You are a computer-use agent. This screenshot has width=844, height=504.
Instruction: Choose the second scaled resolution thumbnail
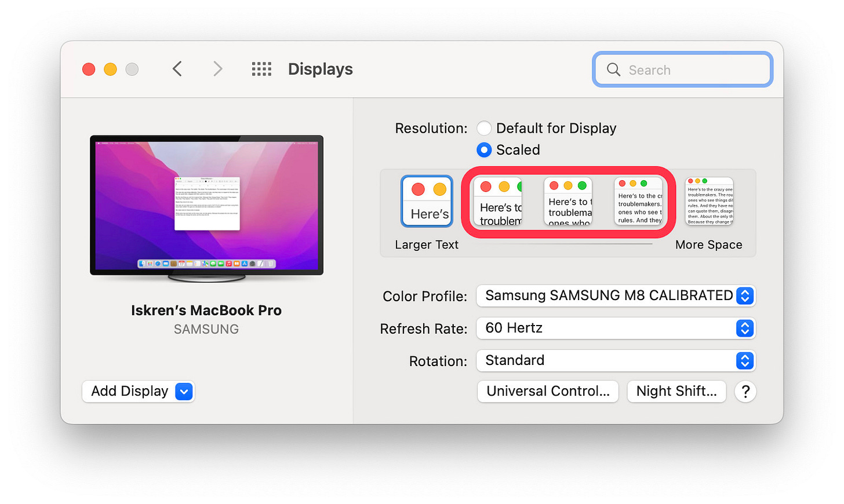click(x=498, y=202)
